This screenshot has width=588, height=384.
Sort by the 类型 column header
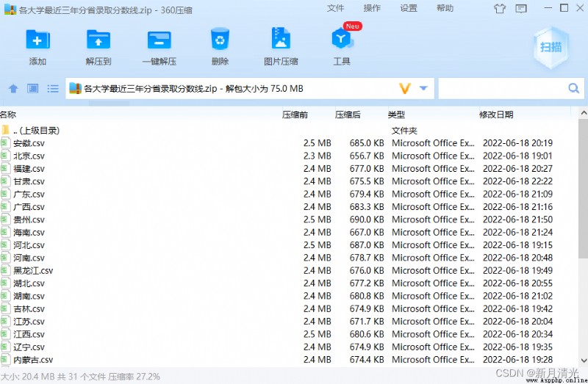396,115
